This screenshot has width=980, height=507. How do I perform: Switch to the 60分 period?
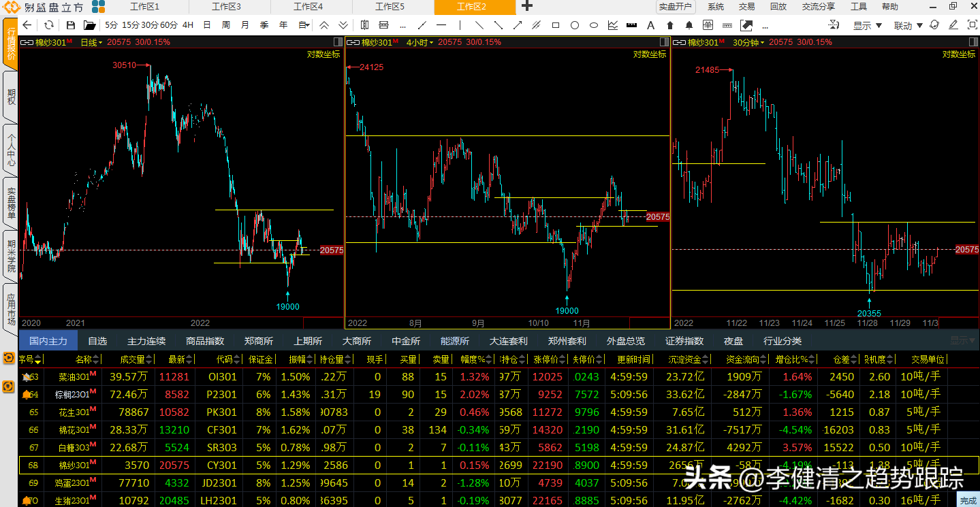click(x=169, y=25)
